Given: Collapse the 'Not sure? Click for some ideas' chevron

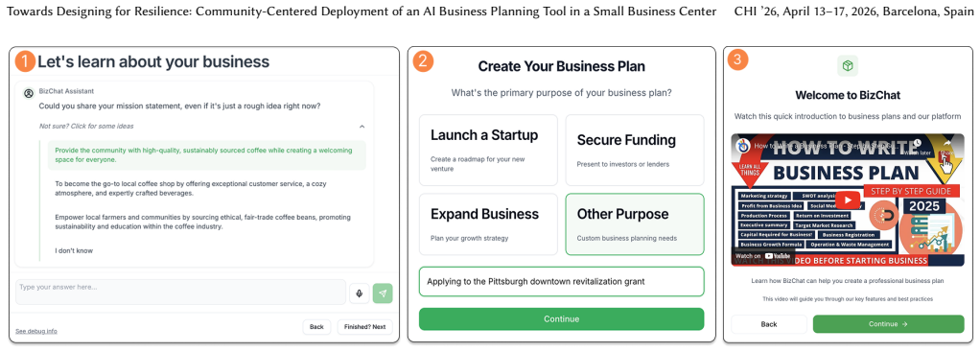Looking at the screenshot, I should coord(362,127).
